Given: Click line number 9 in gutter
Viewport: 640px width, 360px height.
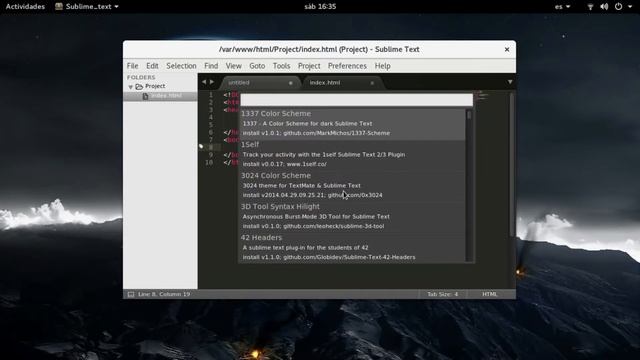Looking at the screenshot, I should [211, 155].
